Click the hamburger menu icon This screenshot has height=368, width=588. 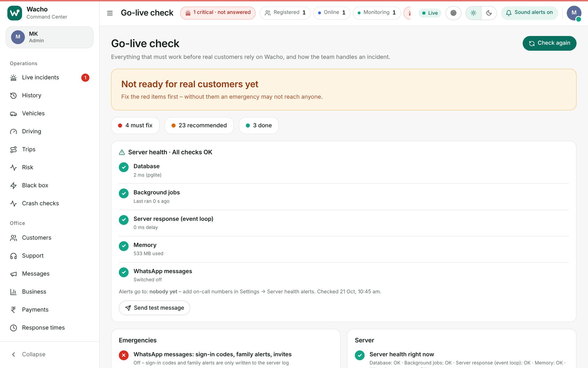(x=110, y=13)
